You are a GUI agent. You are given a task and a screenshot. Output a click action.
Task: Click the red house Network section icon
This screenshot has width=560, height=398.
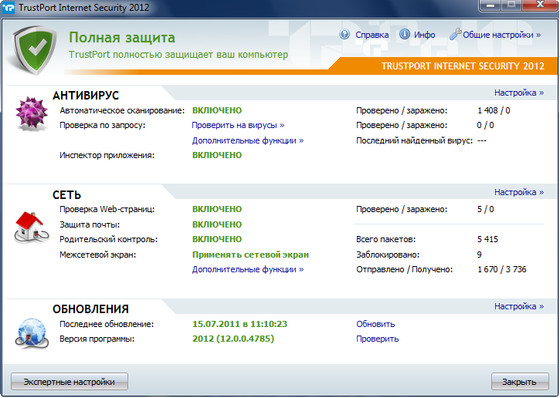coord(31,227)
